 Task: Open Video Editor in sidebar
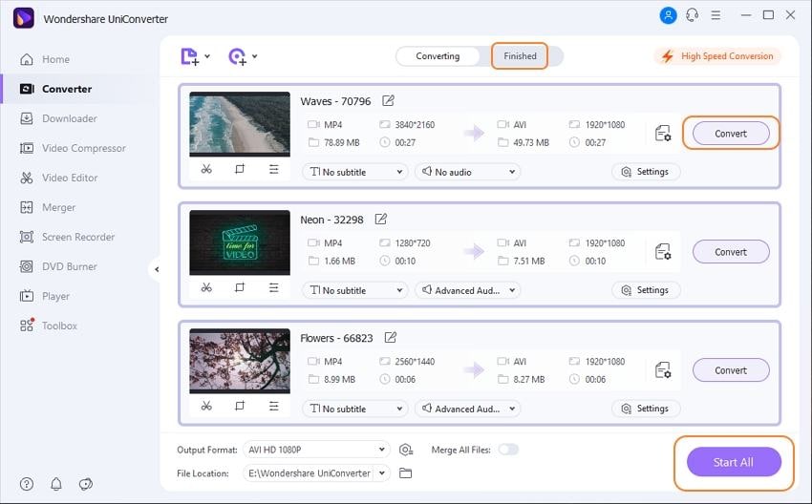[58, 178]
